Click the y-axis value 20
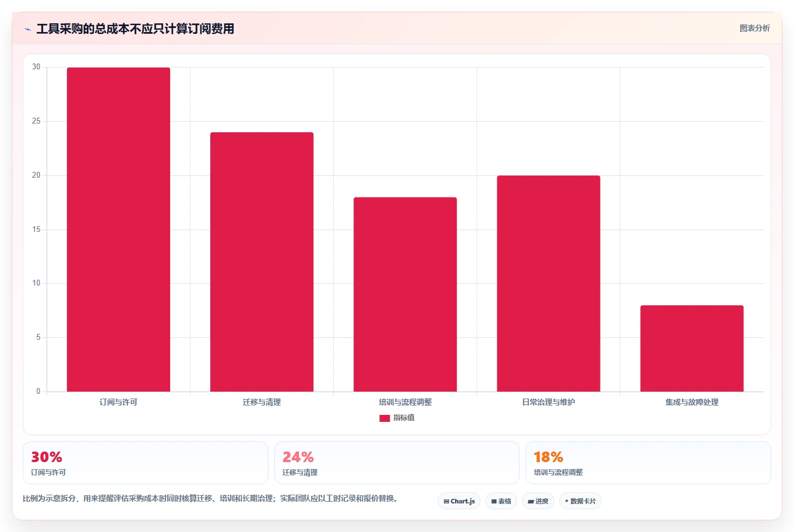This screenshot has height=532, width=794. (37, 175)
